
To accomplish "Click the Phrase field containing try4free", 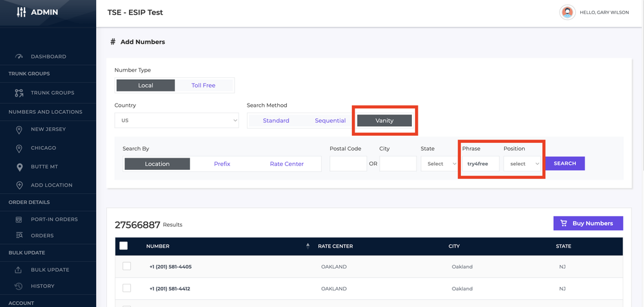I will coord(480,163).
